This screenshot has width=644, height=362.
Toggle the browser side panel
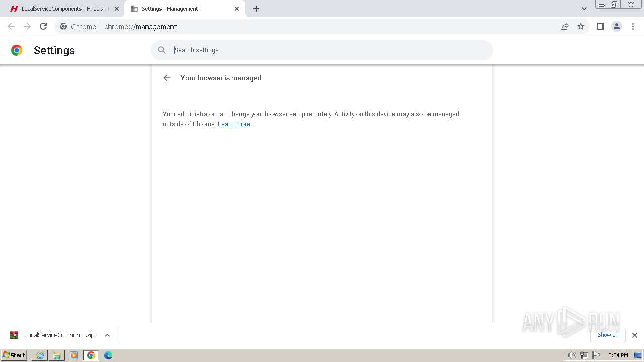(x=600, y=26)
